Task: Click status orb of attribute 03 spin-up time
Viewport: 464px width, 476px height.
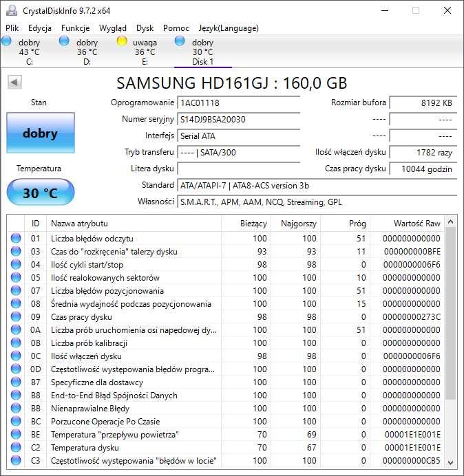Action: 16,251
